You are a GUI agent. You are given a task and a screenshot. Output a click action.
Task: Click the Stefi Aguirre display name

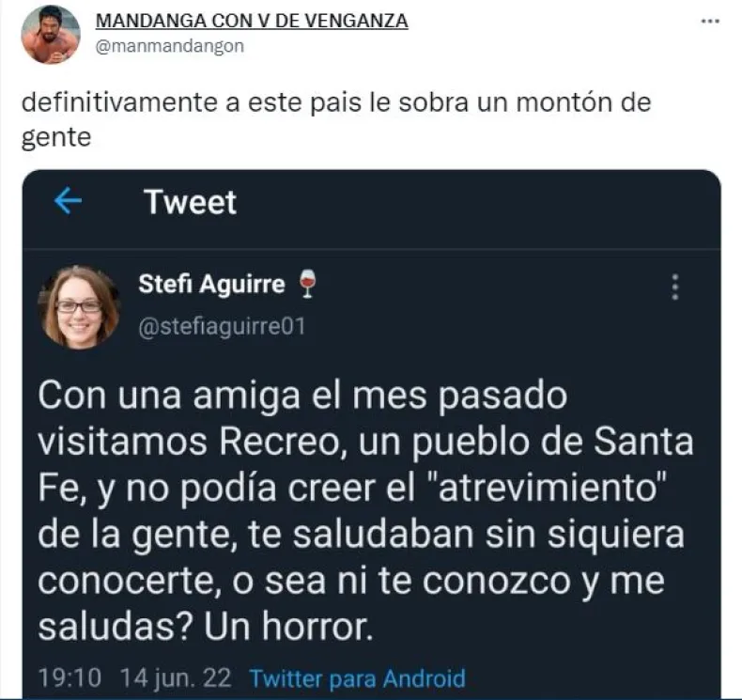click(211, 284)
